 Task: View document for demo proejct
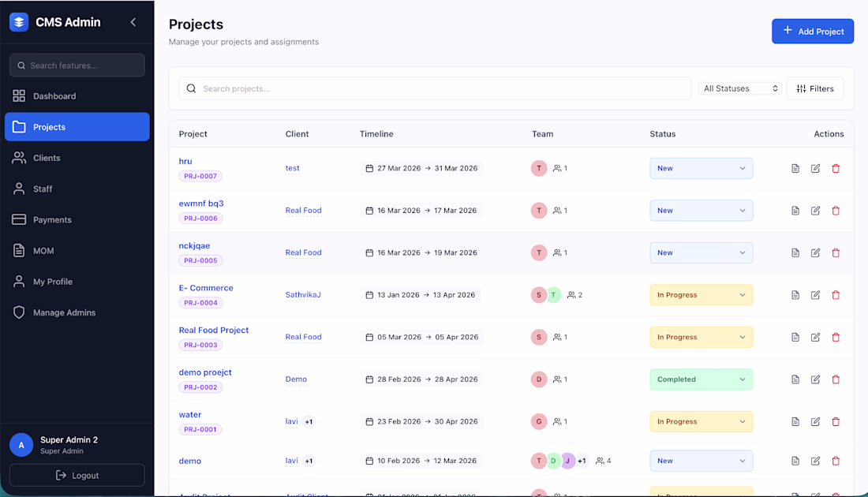795,379
